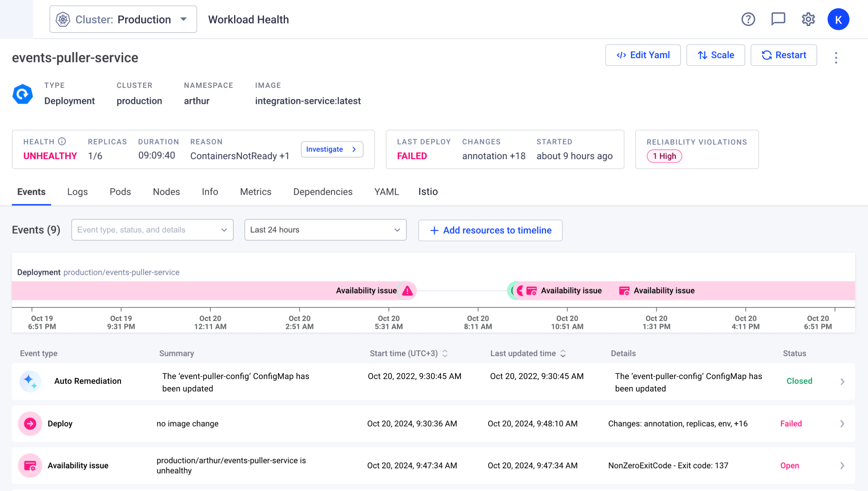Open the help question mark icon
Image resolution: width=868 pixels, height=491 pixels.
[748, 19]
